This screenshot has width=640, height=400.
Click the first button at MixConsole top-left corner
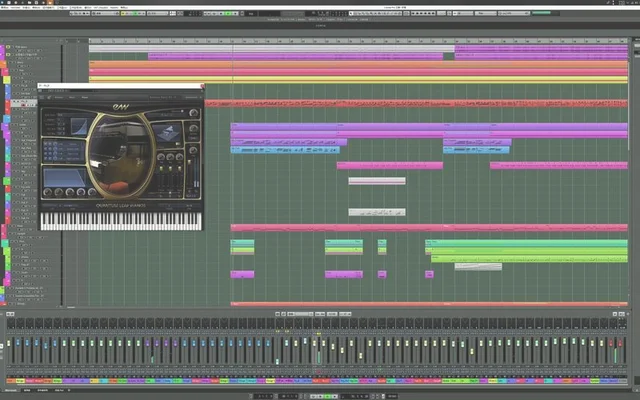(x=8, y=314)
